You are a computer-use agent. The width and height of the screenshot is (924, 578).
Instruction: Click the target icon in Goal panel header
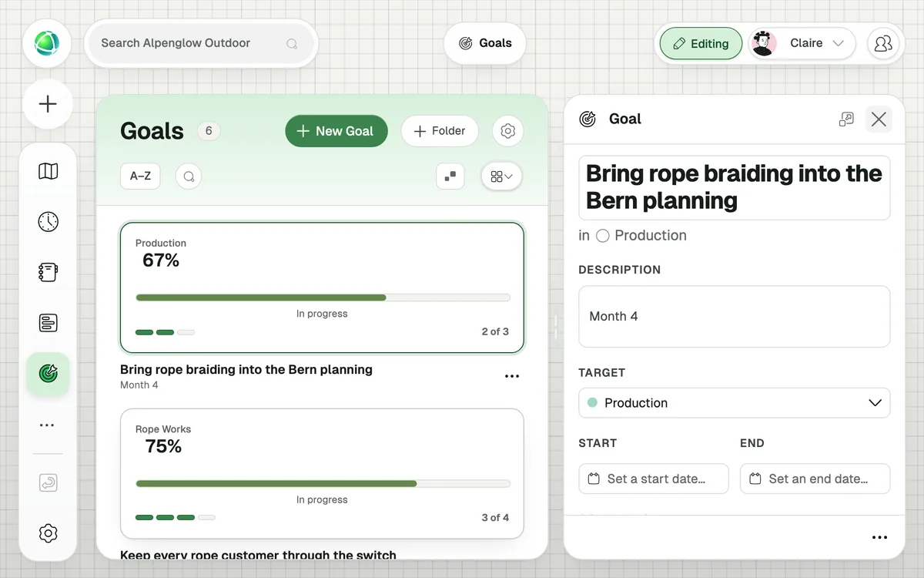[588, 119]
